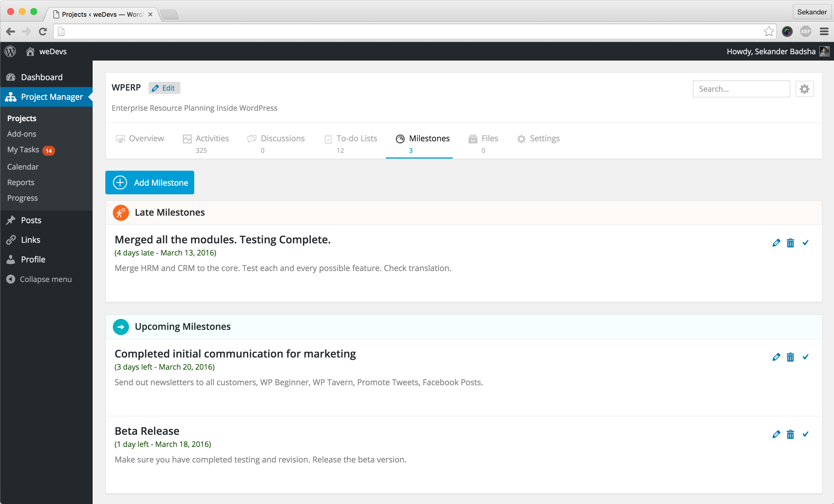Mark marketing communication milestone complete
Screen dimensions: 834x504
[805, 357]
